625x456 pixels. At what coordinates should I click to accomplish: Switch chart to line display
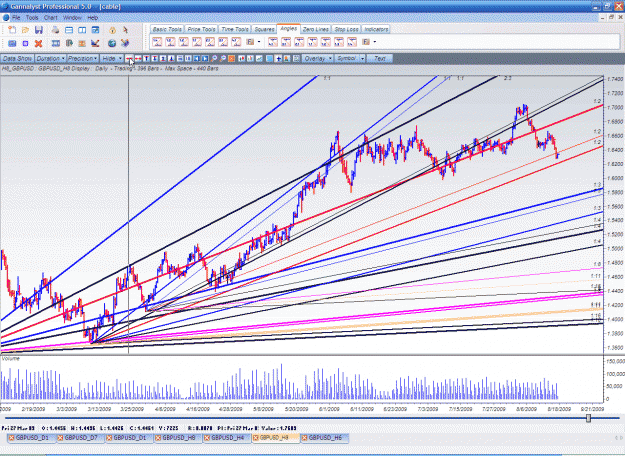pyautogui.click(x=259, y=59)
